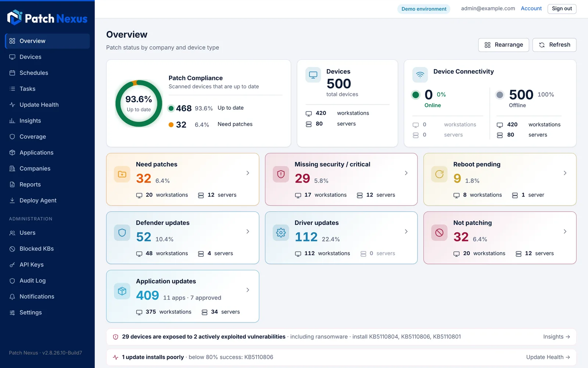This screenshot has width=588, height=368.
Task: Click the warning icon beside exploited vulnerabilities alert
Action: pyautogui.click(x=115, y=337)
